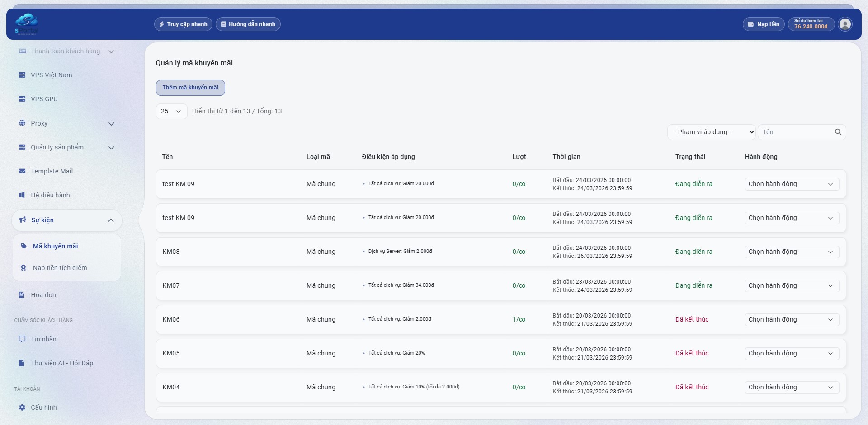Click the Hệ điều hành windows icon
The image size is (868, 425).
pos(22,195)
